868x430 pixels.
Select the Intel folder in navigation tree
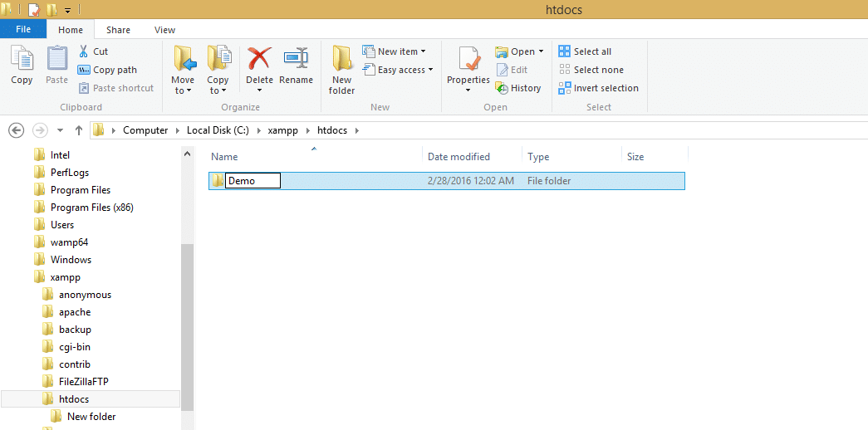pyautogui.click(x=60, y=155)
